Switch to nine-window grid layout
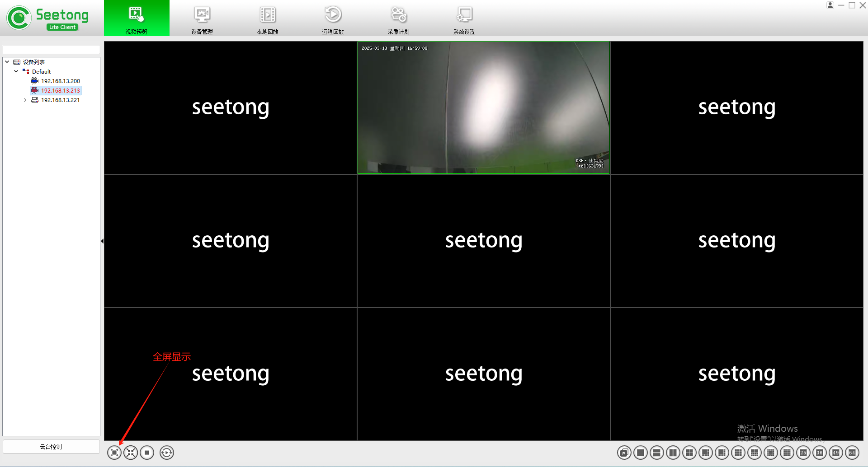Screen dimensions: 868x467 click(x=738, y=453)
